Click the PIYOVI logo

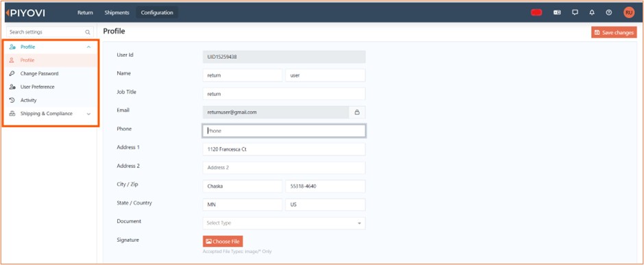25,13
